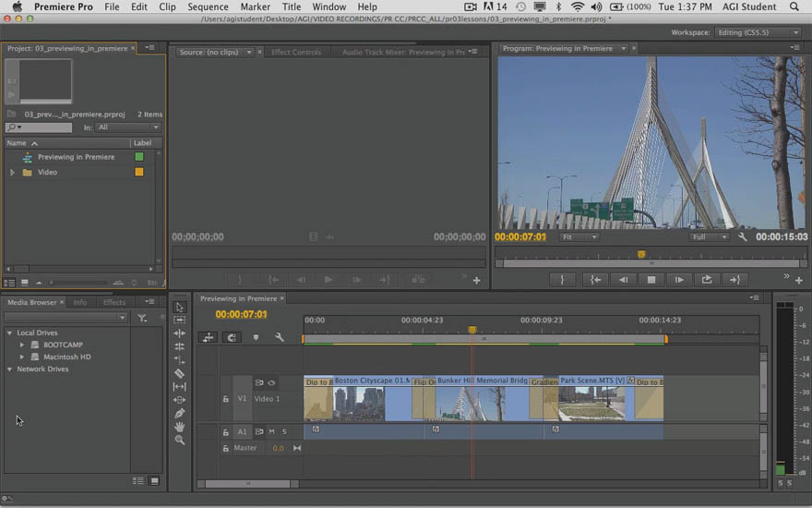The width and height of the screenshot is (812, 508).
Task: Open the Marker menu
Action: [256, 6]
